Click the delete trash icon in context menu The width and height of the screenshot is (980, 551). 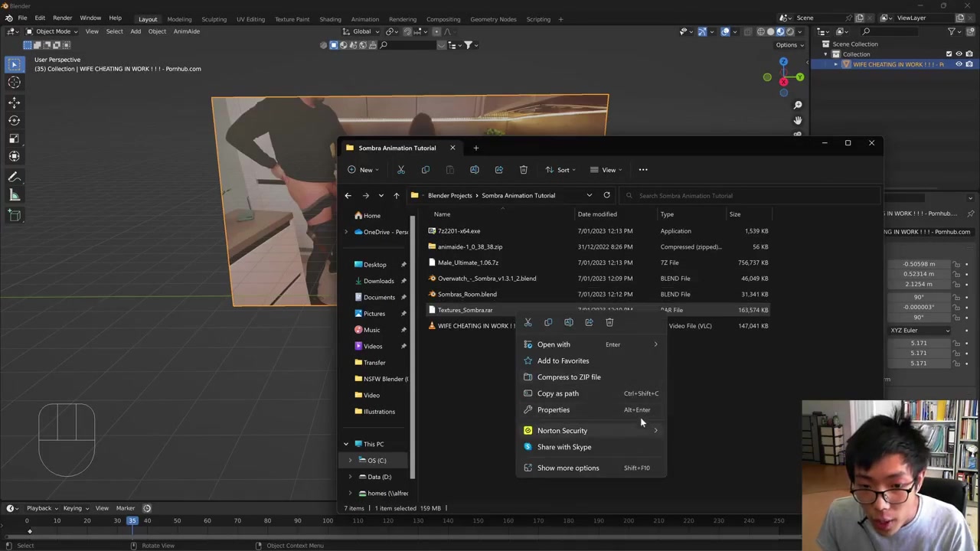609,322
